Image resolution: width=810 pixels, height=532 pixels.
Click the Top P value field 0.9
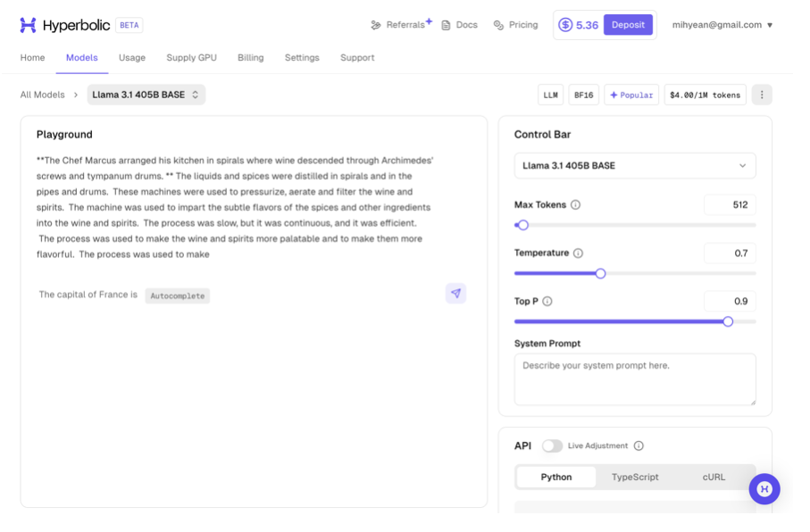[730, 301]
